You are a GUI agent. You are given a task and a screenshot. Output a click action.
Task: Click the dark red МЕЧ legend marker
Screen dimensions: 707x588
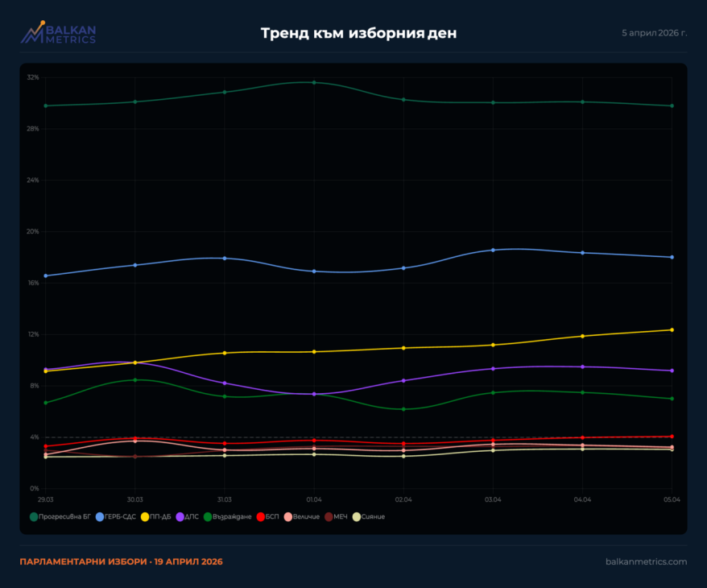pos(329,516)
